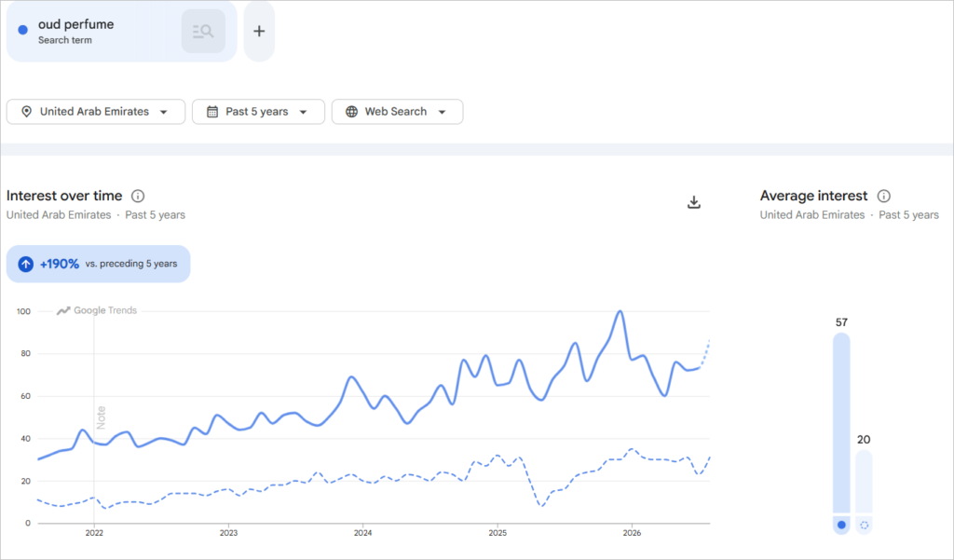Screen dimensions: 954x560
Task: Toggle the solid dot under average bar 57
Action: tap(841, 525)
